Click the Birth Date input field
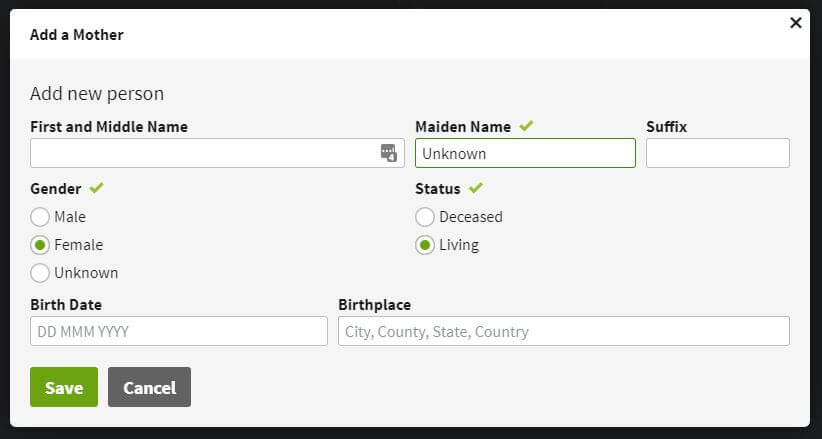822x439 pixels. point(179,331)
